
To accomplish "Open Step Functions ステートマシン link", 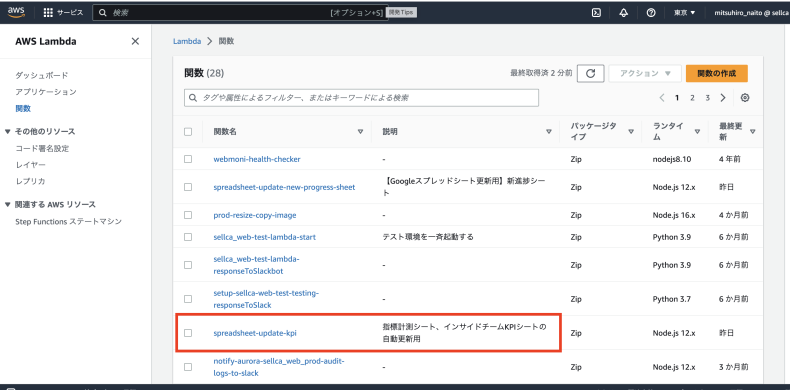I will [x=69, y=221].
